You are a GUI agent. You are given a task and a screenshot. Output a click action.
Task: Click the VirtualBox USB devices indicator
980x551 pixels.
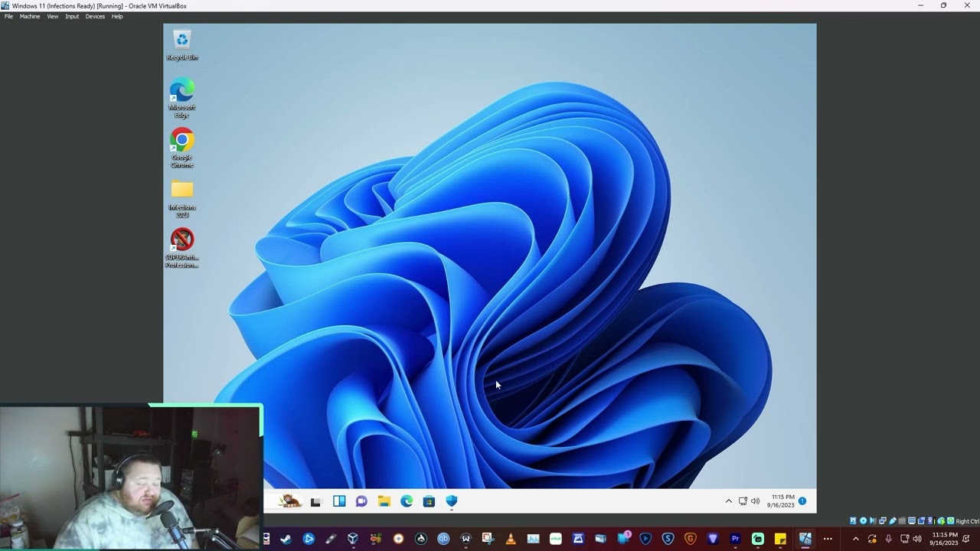(x=892, y=521)
